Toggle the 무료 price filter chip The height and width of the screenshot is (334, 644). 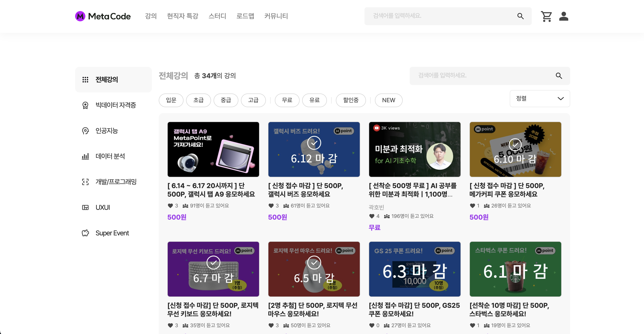pyautogui.click(x=287, y=100)
